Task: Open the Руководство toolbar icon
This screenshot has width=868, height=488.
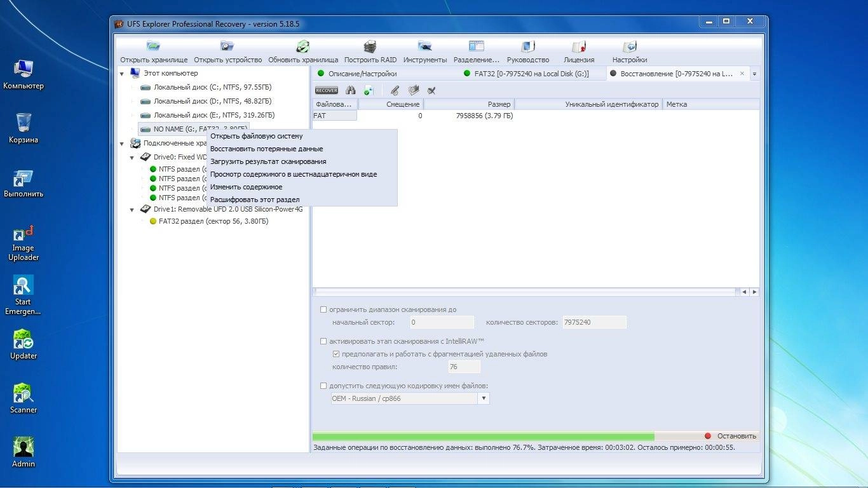Action: (527, 46)
